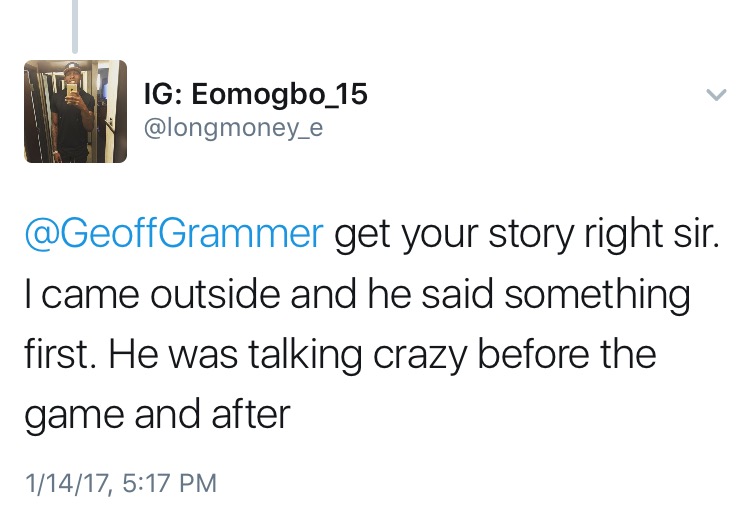Click the word "something" in the tweet
The height and width of the screenshot is (523, 750).
[x=597, y=295]
